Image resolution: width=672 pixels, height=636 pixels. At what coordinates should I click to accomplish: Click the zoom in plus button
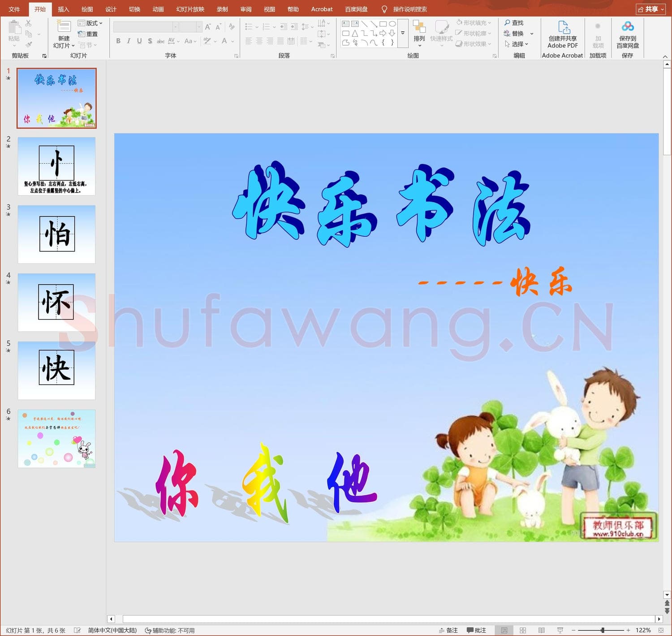[x=628, y=630]
